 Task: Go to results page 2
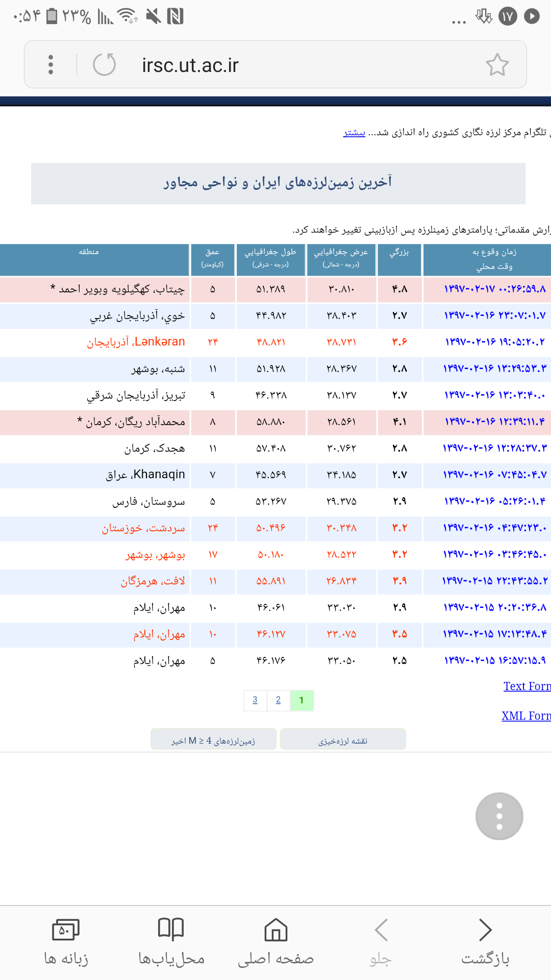pyautogui.click(x=278, y=700)
